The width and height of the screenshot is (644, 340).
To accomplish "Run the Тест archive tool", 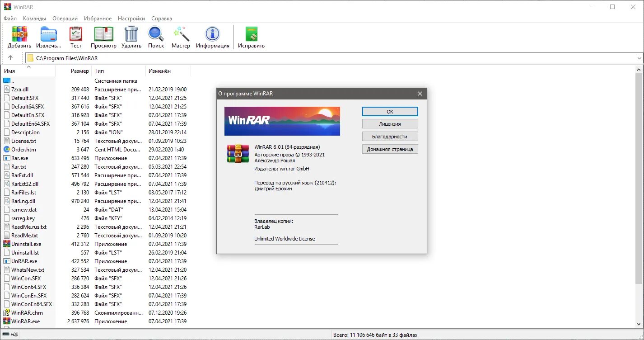I will pos(76,34).
